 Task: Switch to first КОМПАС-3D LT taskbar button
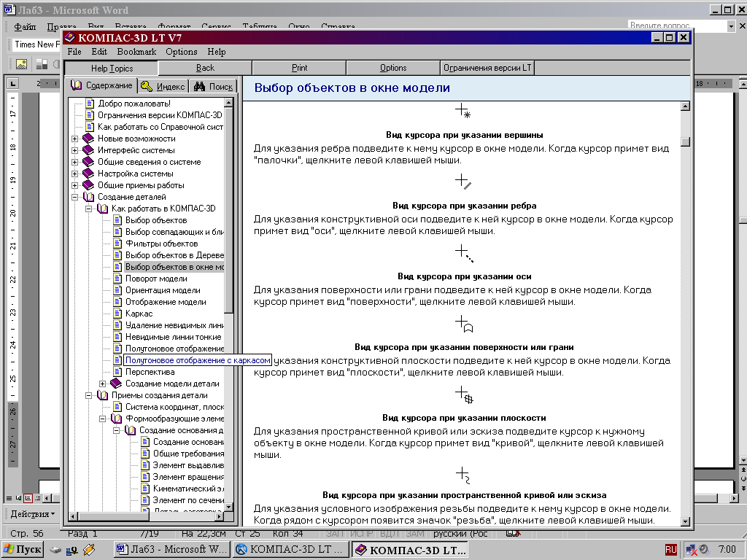tap(290, 550)
